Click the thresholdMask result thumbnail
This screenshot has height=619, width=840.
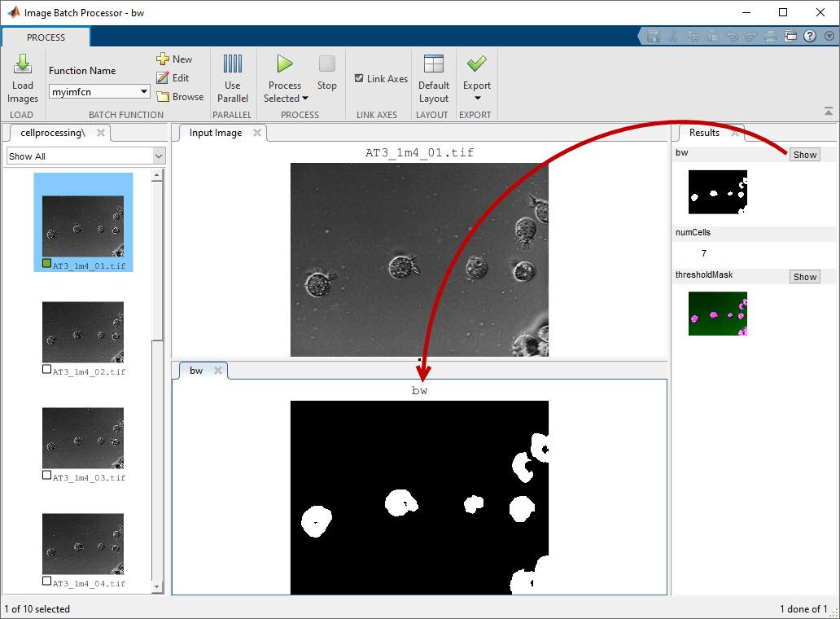717,314
